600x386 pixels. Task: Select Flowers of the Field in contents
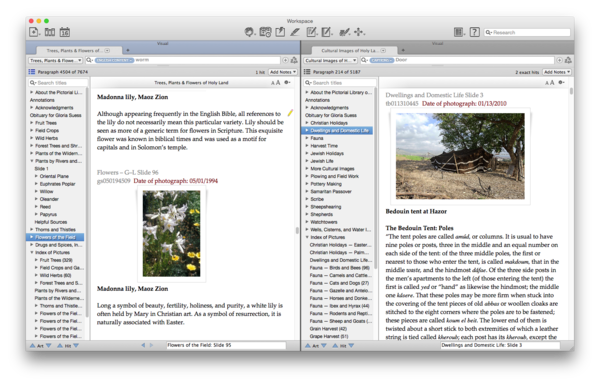(55, 237)
